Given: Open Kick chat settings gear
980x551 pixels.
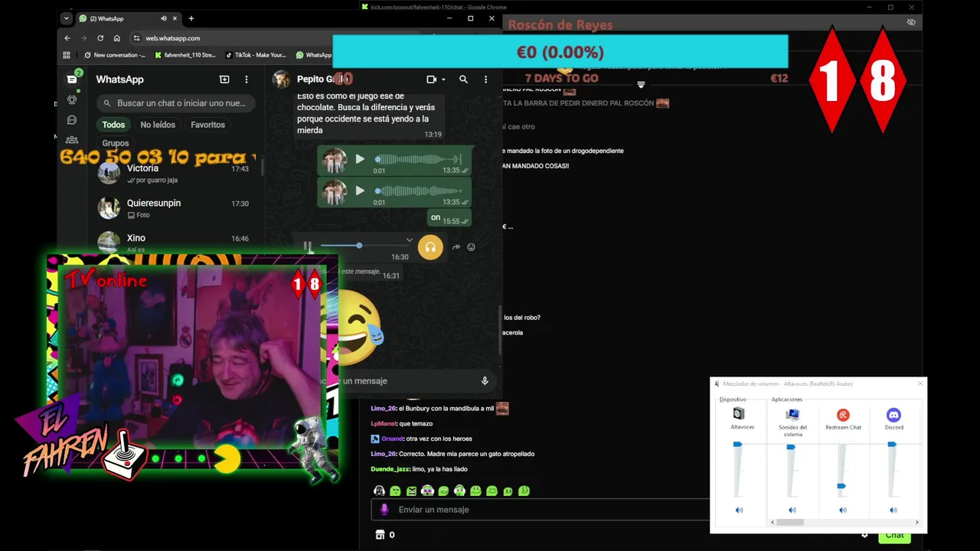Looking at the screenshot, I should (x=864, y=535).
